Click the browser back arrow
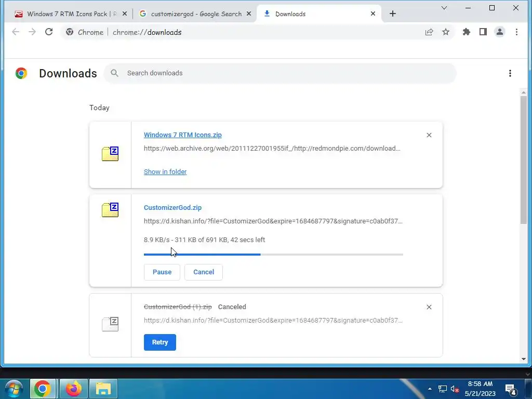This screenshot has height=399, width=532. point(16,32)
